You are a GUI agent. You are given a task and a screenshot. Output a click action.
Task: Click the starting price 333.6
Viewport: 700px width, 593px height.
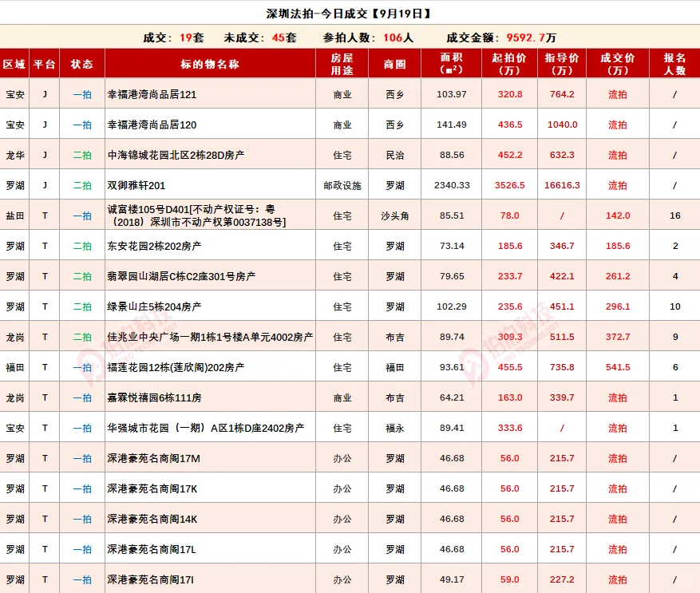tap(510, 429)
